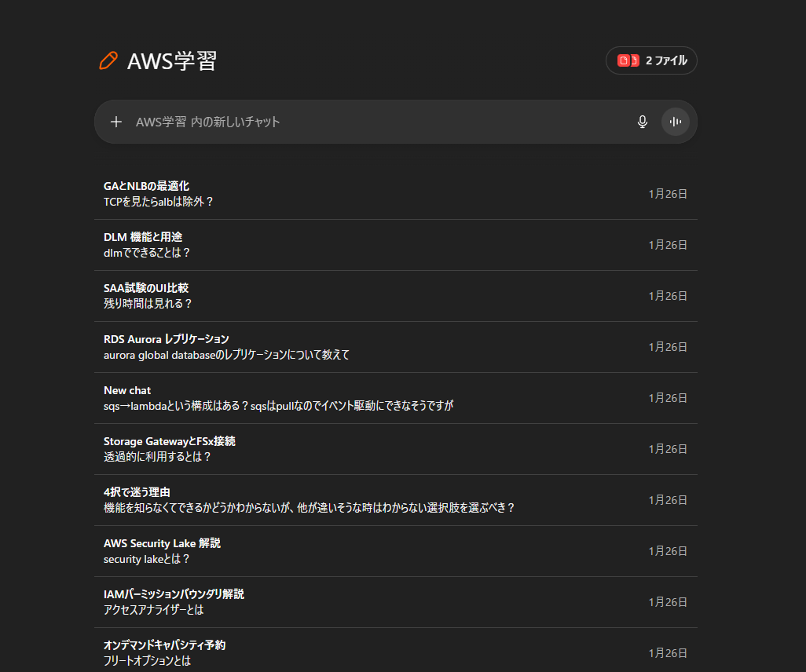Open the GAとNLBの最適化 chat

point(395,194)
